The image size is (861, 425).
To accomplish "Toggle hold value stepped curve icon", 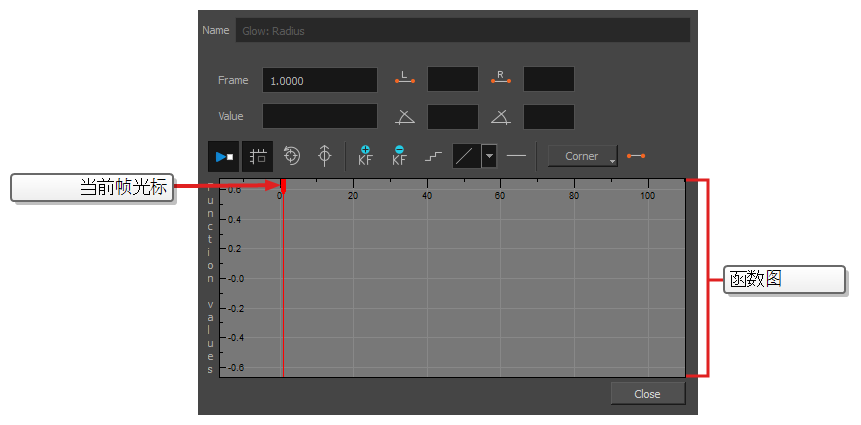I will [x=433, y=156].
